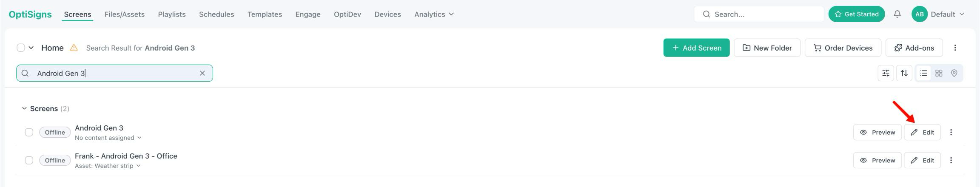Tick the Frank - Android Gen 3 - Office checkbox
This screenshot has height=187, width=980.
29,160
